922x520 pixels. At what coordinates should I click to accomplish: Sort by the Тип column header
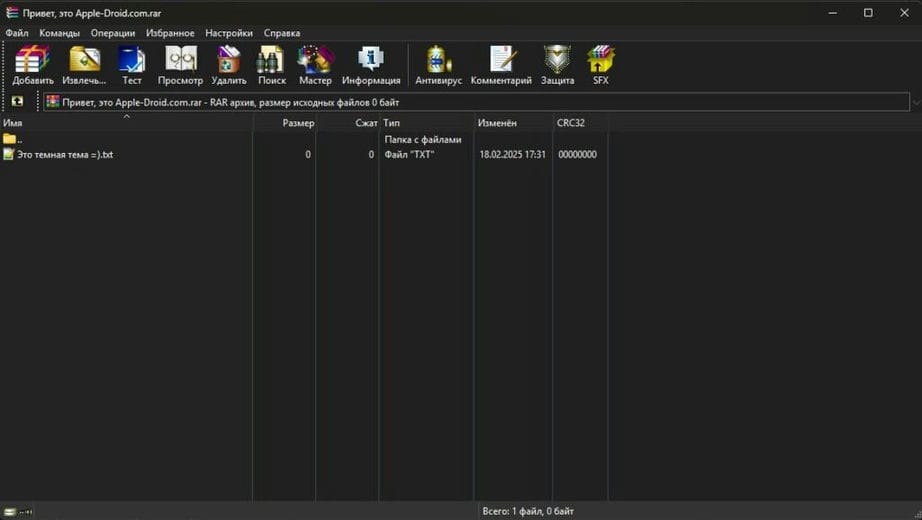tap(426, 123)
